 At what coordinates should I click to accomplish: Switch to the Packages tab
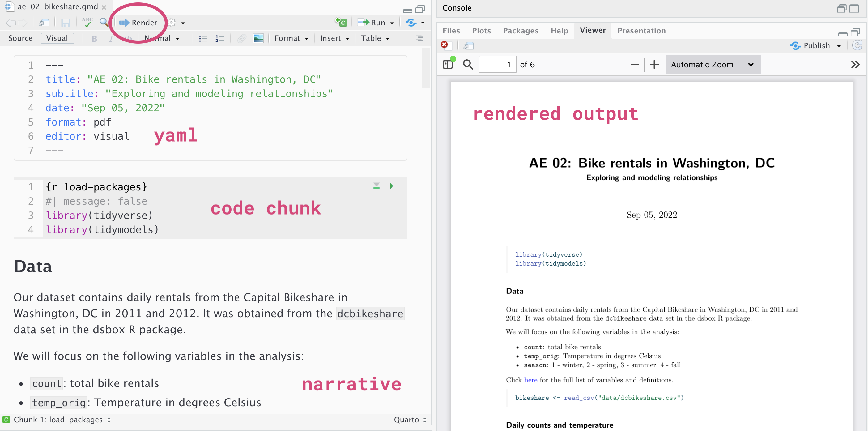[x=520, y=31]
